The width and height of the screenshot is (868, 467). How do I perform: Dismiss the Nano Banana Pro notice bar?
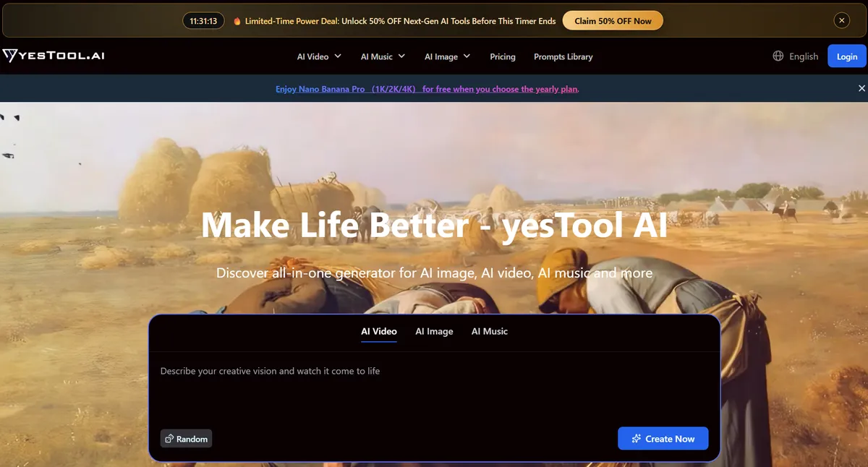[x=861, y=88]
